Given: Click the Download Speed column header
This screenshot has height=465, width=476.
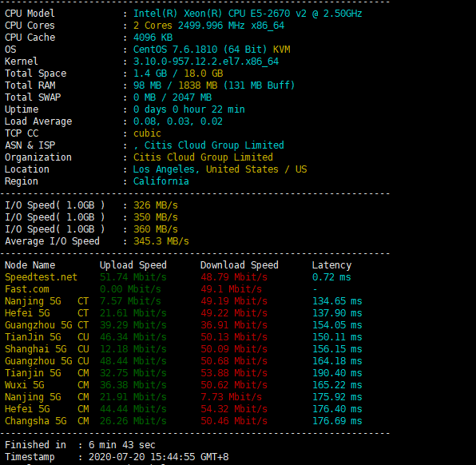Looking at the screenshot, I should [x=240, y=265].
